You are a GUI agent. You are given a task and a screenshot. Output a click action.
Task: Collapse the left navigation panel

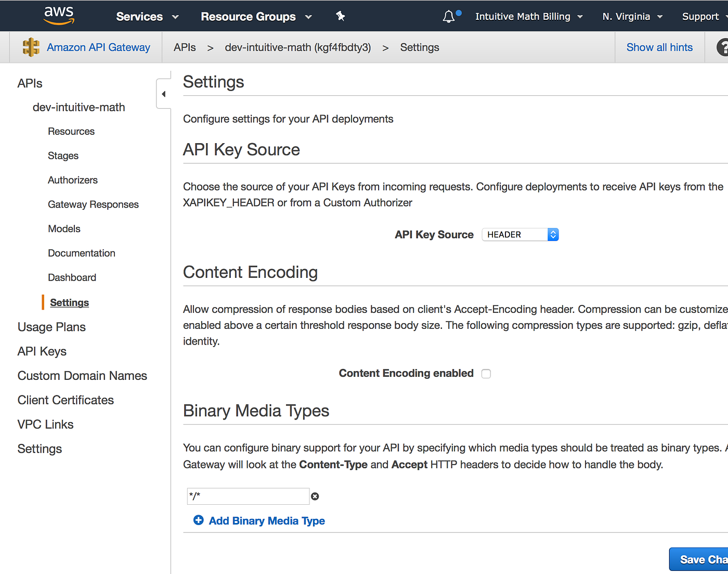[163, 93]
